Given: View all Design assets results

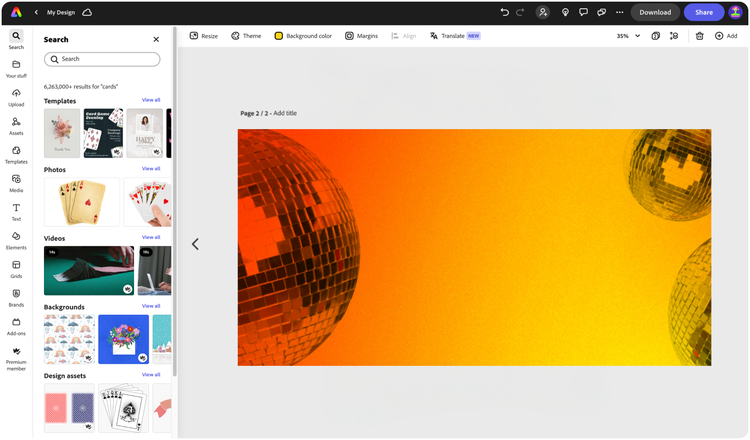Looking at the screenshot, I should 151,374.
